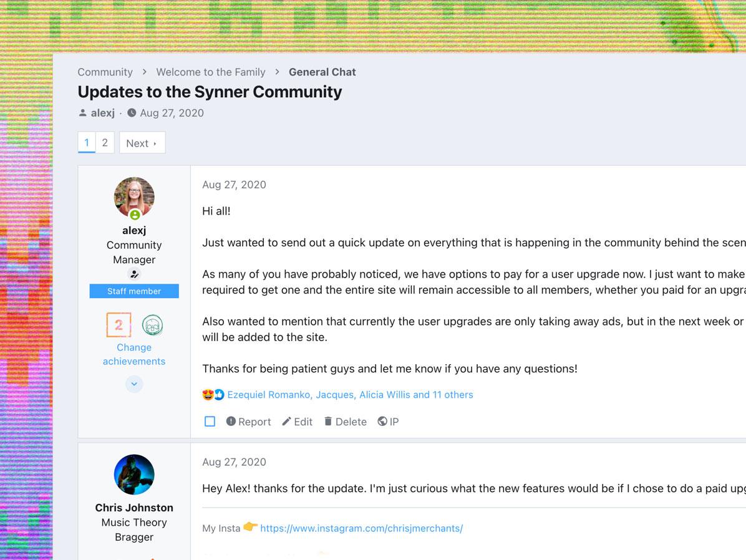Click the Edit pencil icon

pos(287,422)
